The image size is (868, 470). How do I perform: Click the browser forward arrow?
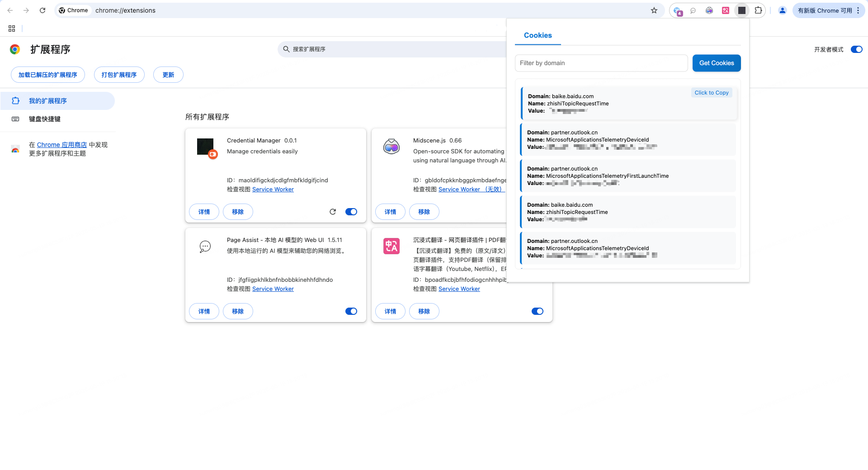pyautogui.click(x=26, y=10)
